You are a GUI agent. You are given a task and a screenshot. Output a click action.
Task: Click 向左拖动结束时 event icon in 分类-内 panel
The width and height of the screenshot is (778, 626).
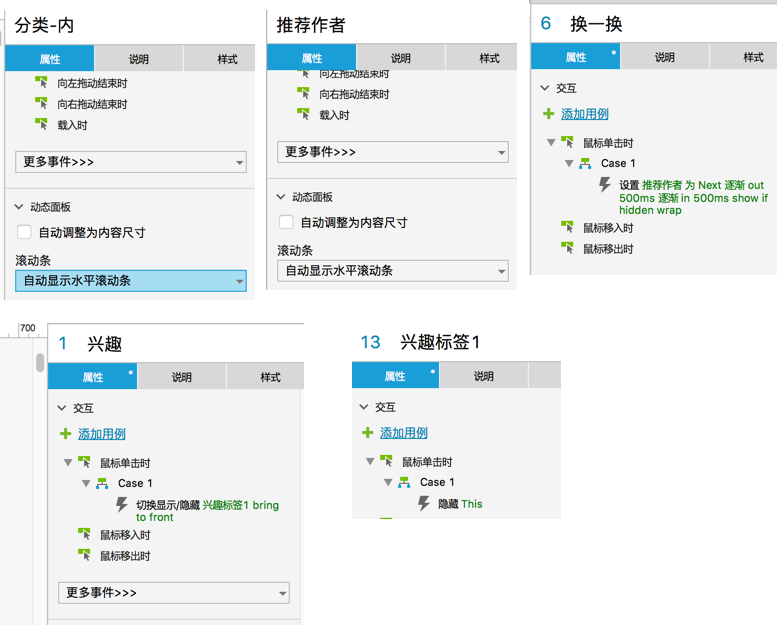coord(41,82)
